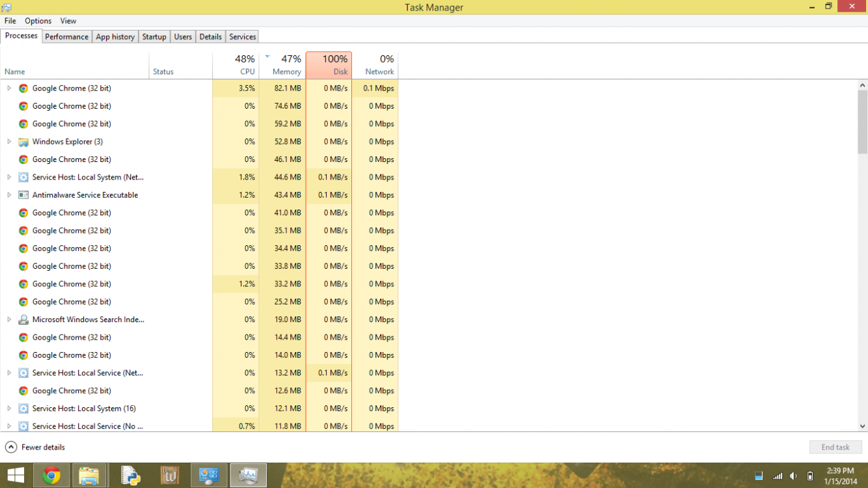
Task: Sort by the Disk column header
Action: pyautogui.click(x=329, y=65)
